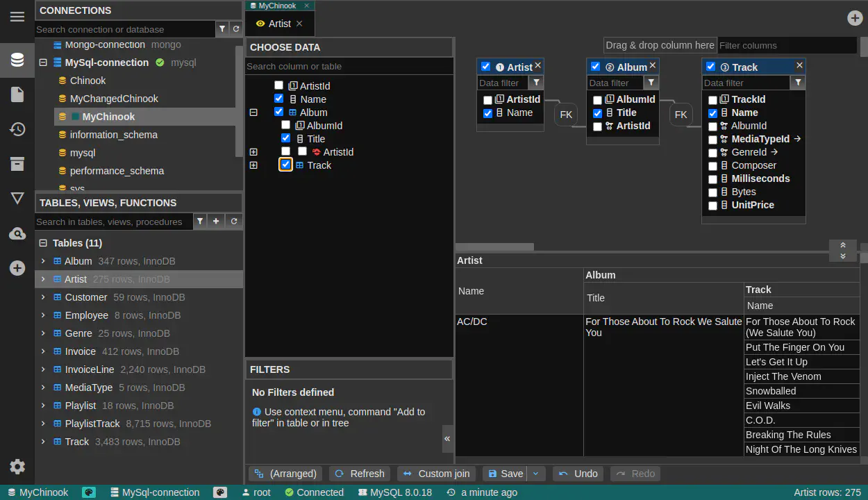Open the history icon in left sidebar
The image size is (868, 500).
click(x=17, y=129)
